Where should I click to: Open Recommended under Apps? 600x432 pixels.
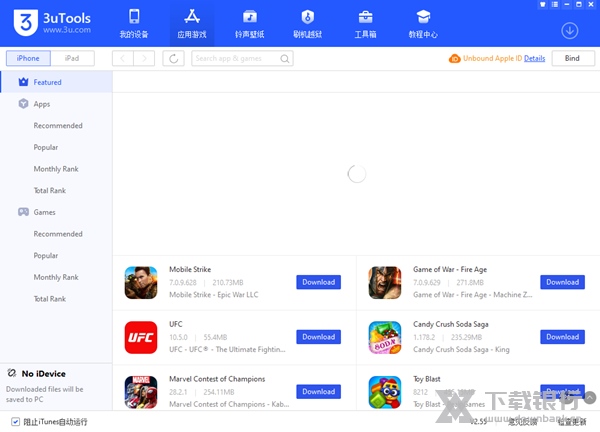pyautogui.click(x=58, y=126)
